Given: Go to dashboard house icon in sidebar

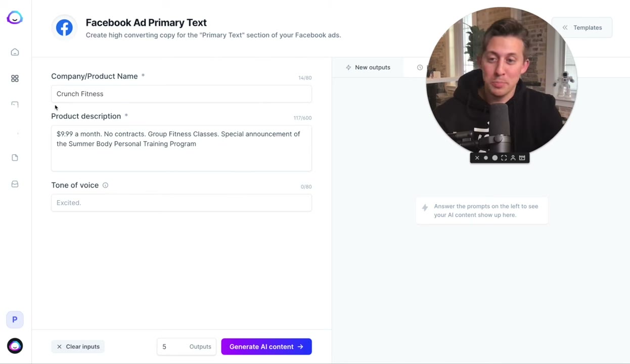Looking at the screenshot, I should pos(15,52).
